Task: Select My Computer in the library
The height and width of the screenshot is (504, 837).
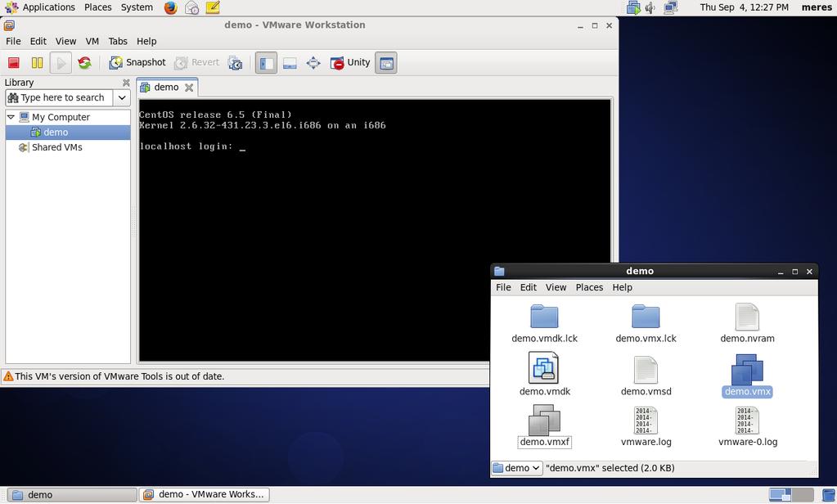Action: point(55,117)
